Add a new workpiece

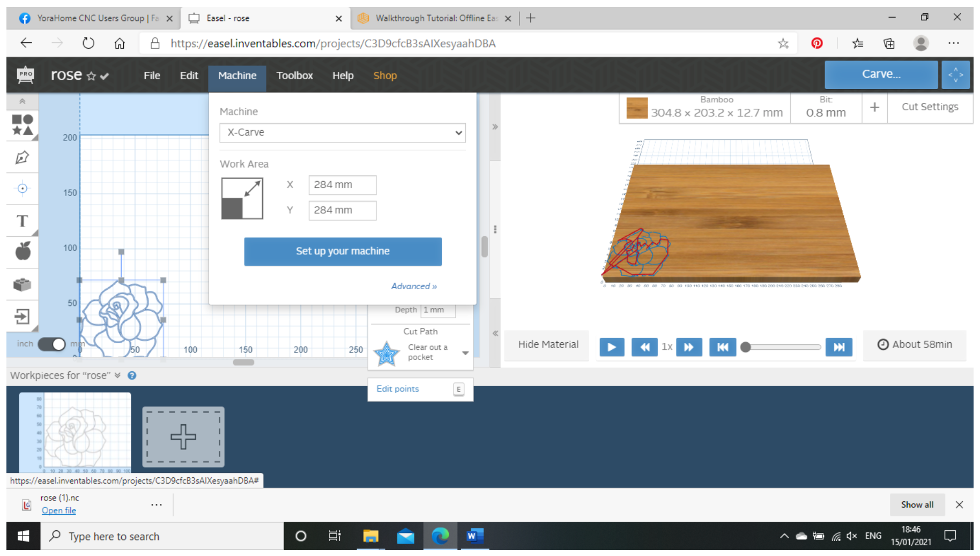click(183, 437)
